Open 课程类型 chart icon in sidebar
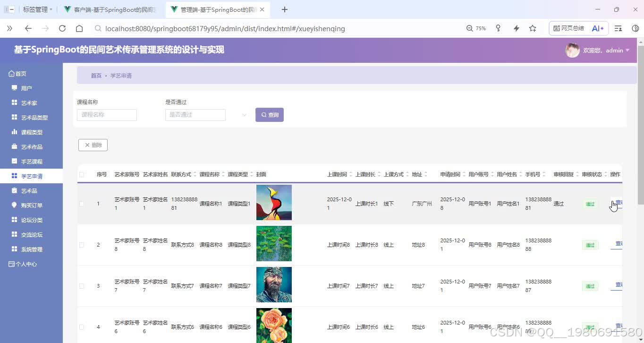 click(x=14, y=132)
